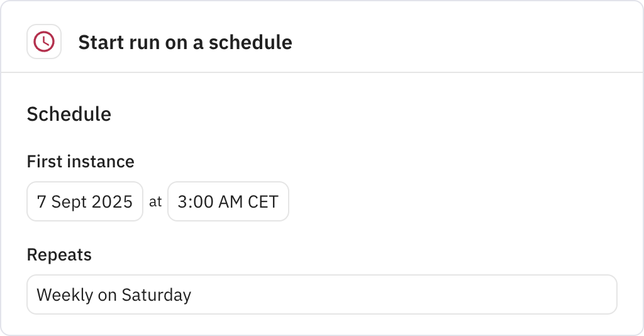Click the Schedule section heading
The height and width of the screenshot is (336, 644).
[69, 114]
